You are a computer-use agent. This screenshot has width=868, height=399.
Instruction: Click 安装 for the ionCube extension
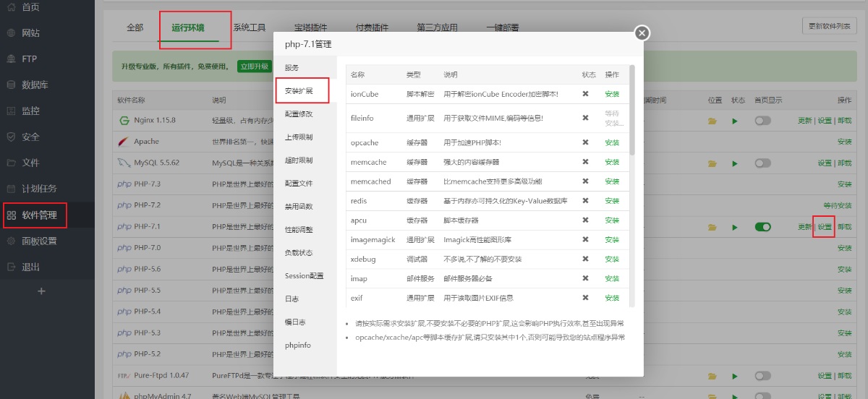[x=612, y=94]
